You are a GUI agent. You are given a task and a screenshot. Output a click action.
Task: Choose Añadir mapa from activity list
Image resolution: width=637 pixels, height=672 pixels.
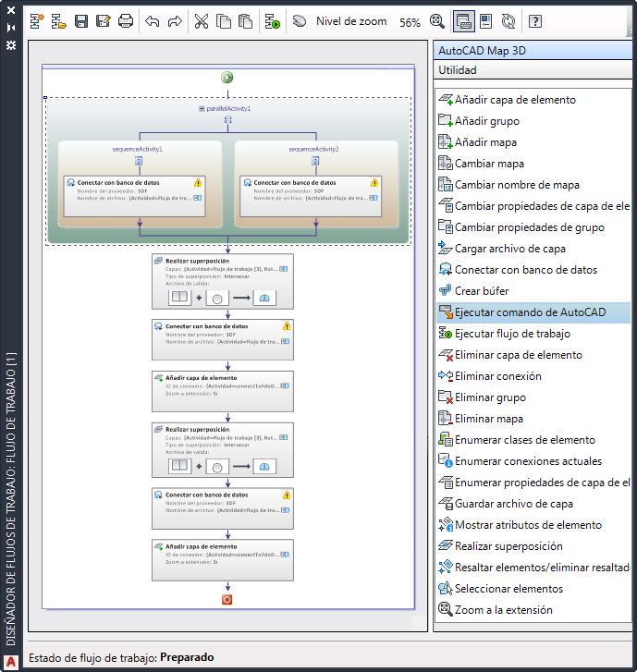click(x=533, y=141)
